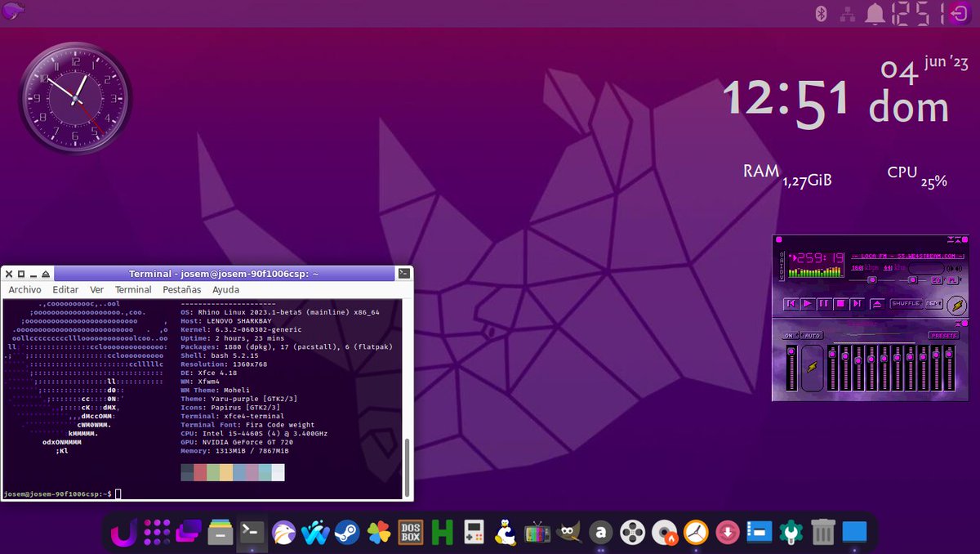Click the previous track button in player
This screenshot has height=554, width=980.
click(791, 304)
